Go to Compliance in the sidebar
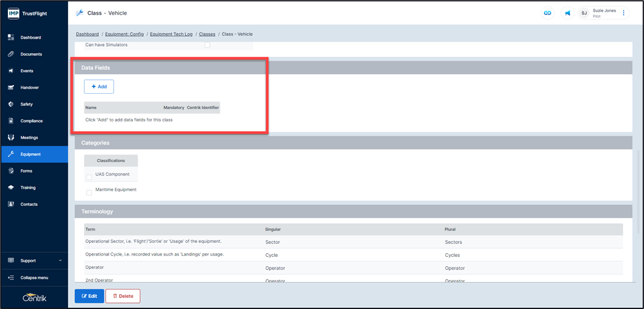Screen dimensions: 644x309 [31, 121]
